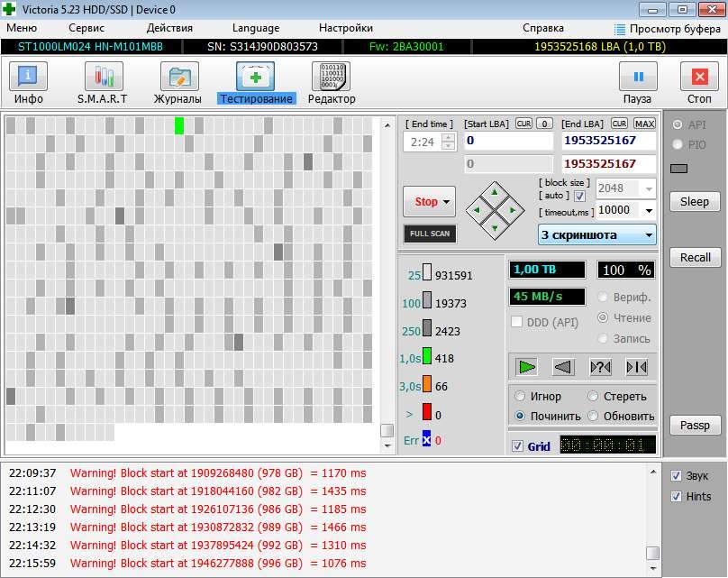This screenshot has height=578, width=728.
Task: Expand the timeout ms dropdown
Action: 648,210
